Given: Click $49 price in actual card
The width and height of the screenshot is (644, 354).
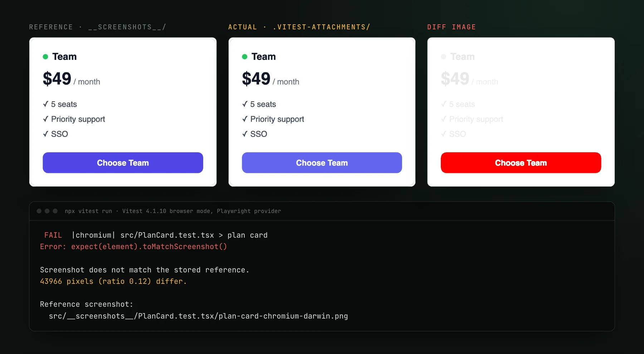Looking at the screenshot, I should point(256,79).
